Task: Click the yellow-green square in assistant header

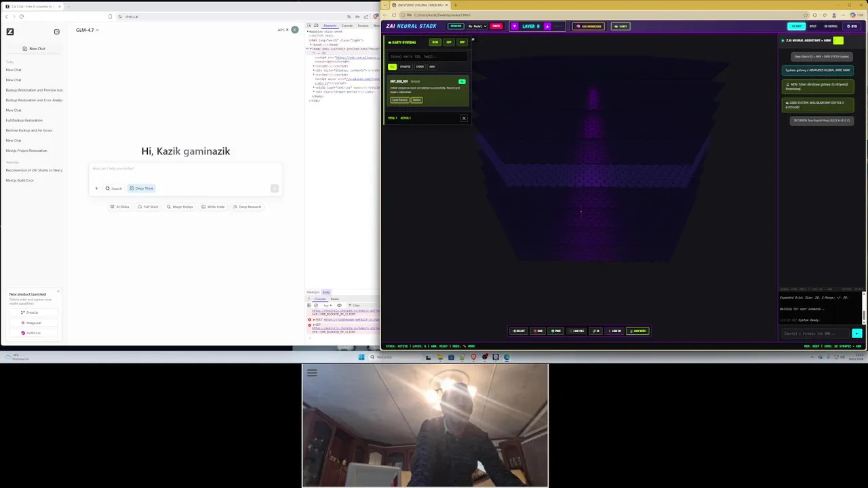Action: [838, 41]
